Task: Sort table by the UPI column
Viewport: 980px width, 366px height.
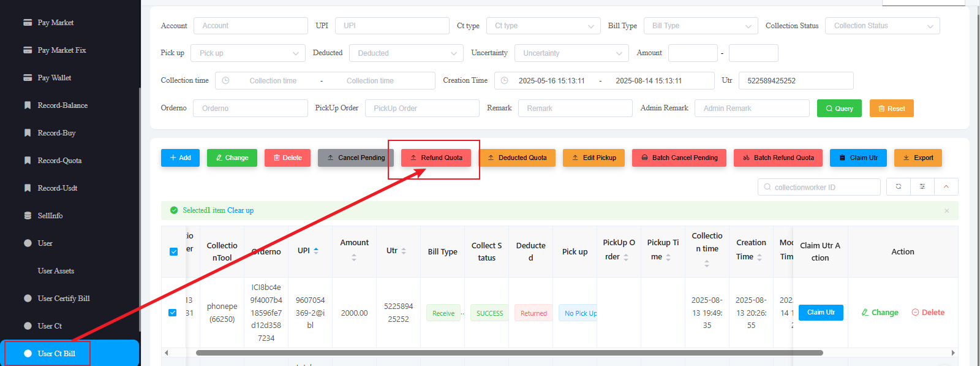Action: (x=316, y=251)
